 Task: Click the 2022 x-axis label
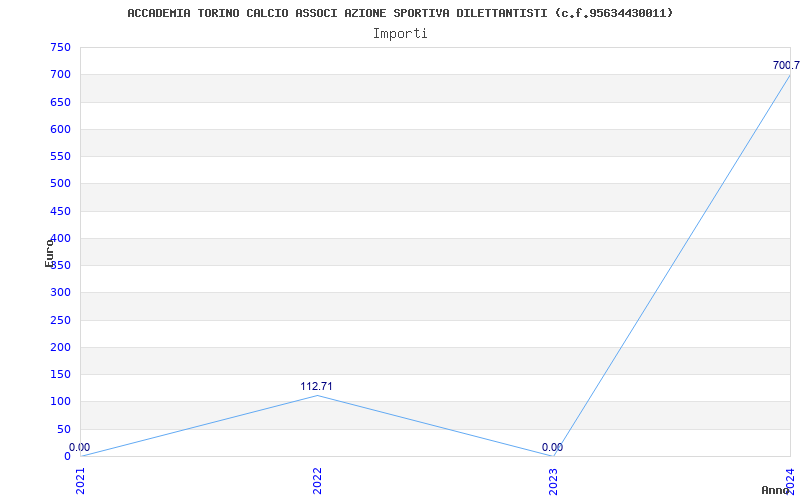pyautogui.click(x=317, y=481)
